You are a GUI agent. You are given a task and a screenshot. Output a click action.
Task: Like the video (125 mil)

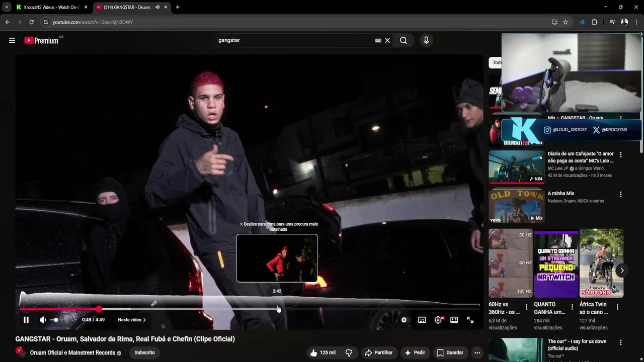[x=323, y=352]
